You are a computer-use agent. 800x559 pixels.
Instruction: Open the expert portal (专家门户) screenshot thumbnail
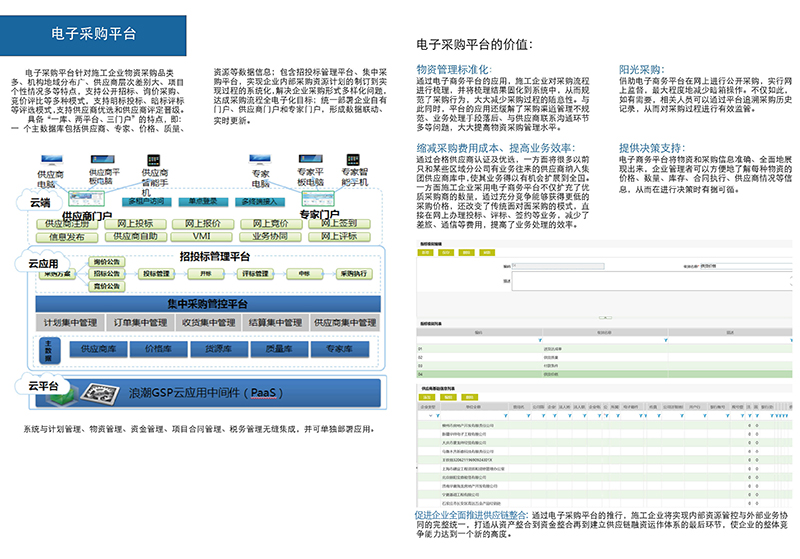(317, 199)
